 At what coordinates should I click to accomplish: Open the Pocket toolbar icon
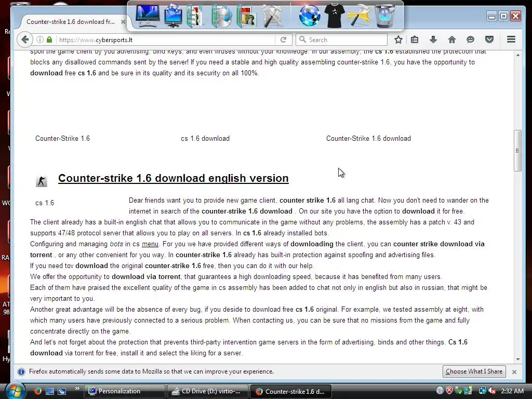click(x=489, y=39)
